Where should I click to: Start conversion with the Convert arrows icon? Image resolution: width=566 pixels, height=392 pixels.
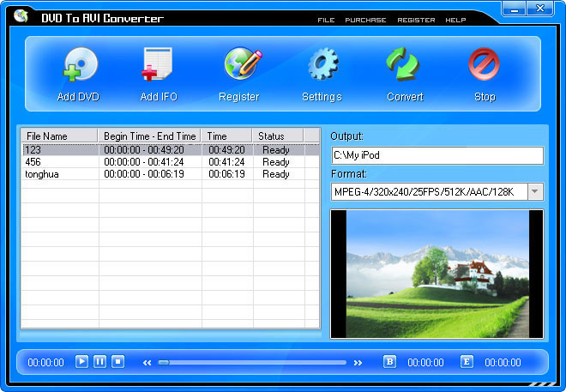point(402,63)
